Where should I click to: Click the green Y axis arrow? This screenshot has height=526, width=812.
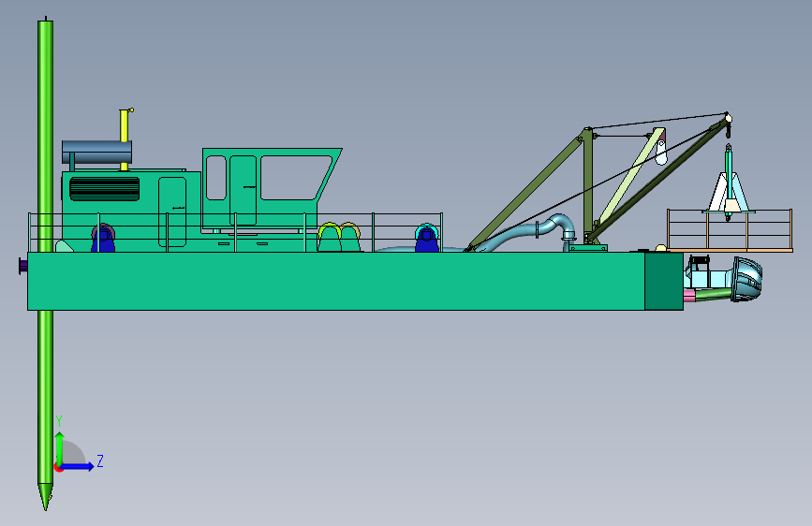tap(60, 449)
